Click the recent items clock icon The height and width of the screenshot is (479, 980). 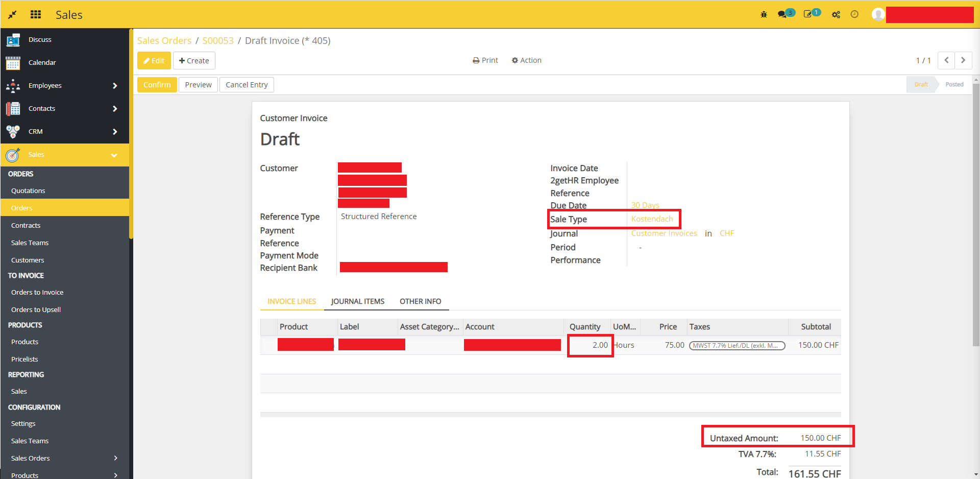[855, 14]
